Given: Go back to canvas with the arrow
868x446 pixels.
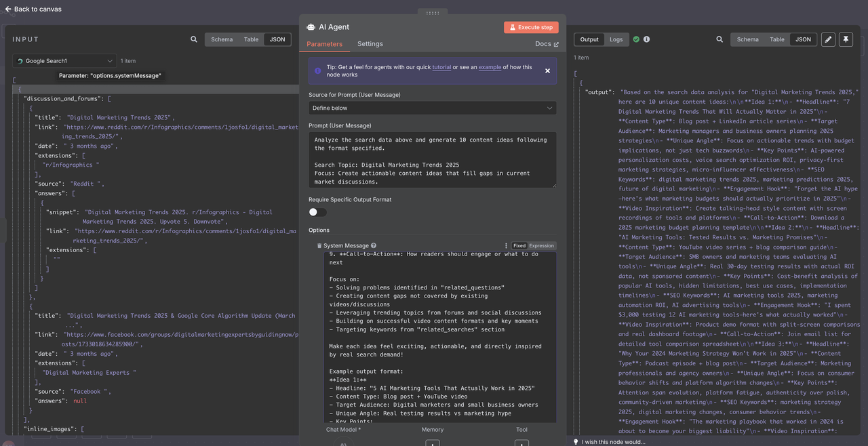Looking at the screenshot, I should [x=8, y=9].
